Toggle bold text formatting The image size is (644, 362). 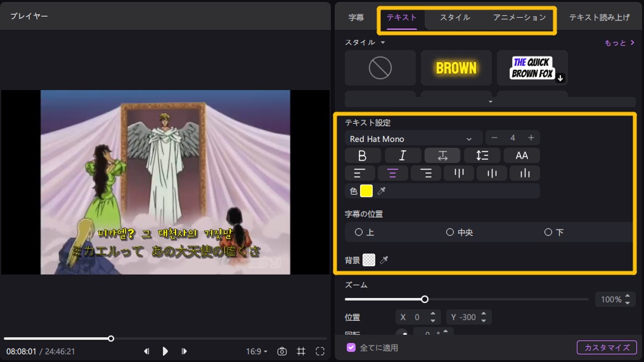click(362, 156)
